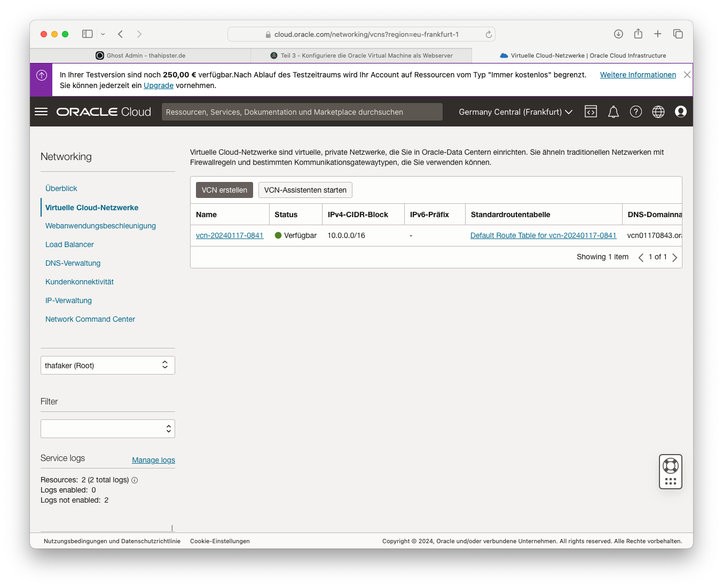723x588 pixels.
Task: Switch to the Ghost Admin tab
Action: pyautogui.click(x=140, y=55)
